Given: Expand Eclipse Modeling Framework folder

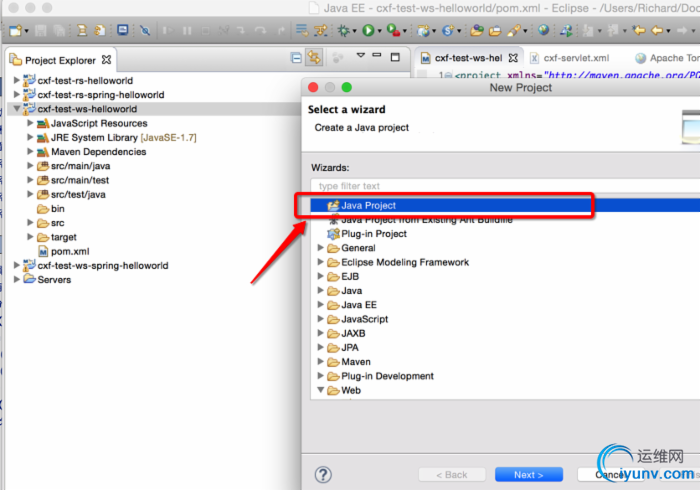Looking at the screenshot, I should (321, 262).
